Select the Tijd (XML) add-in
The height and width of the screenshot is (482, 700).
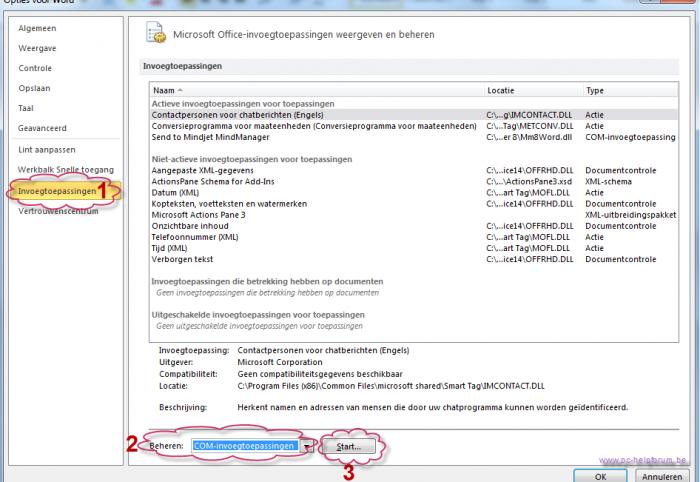414,248
